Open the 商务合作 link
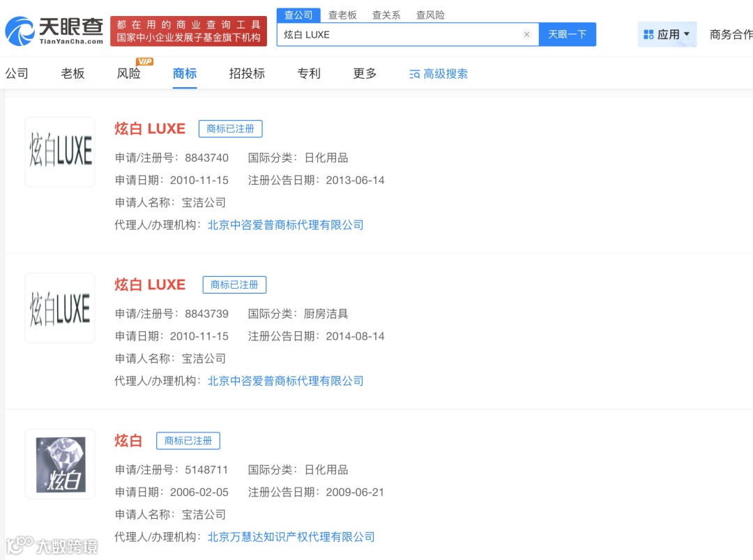This screenshot has width=753, height=560. click(x=731, y=35)
